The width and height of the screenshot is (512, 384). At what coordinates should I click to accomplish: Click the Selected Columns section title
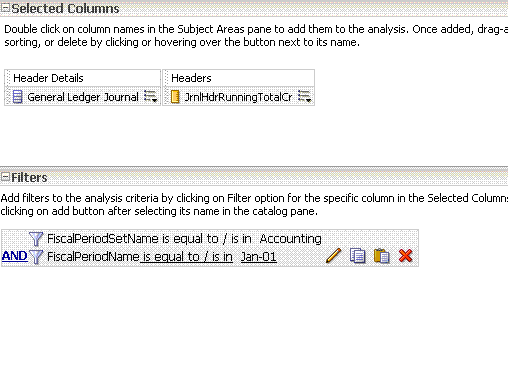[65, 8]
